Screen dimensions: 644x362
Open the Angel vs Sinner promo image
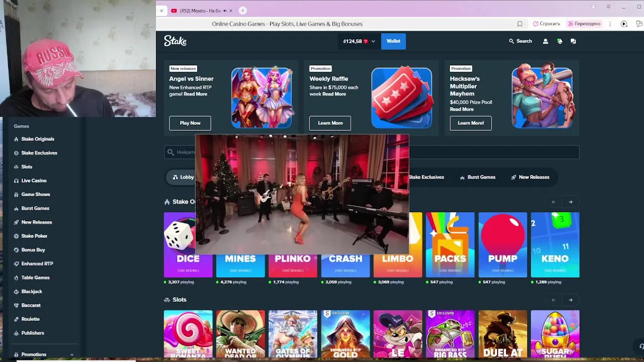[x=262, y=98]
